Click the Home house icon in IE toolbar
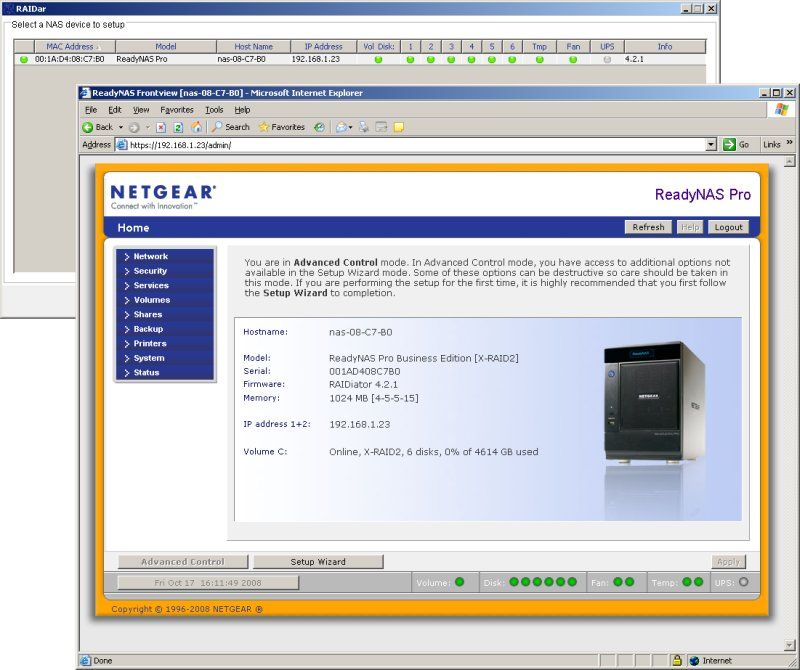 tap(196, 127)
